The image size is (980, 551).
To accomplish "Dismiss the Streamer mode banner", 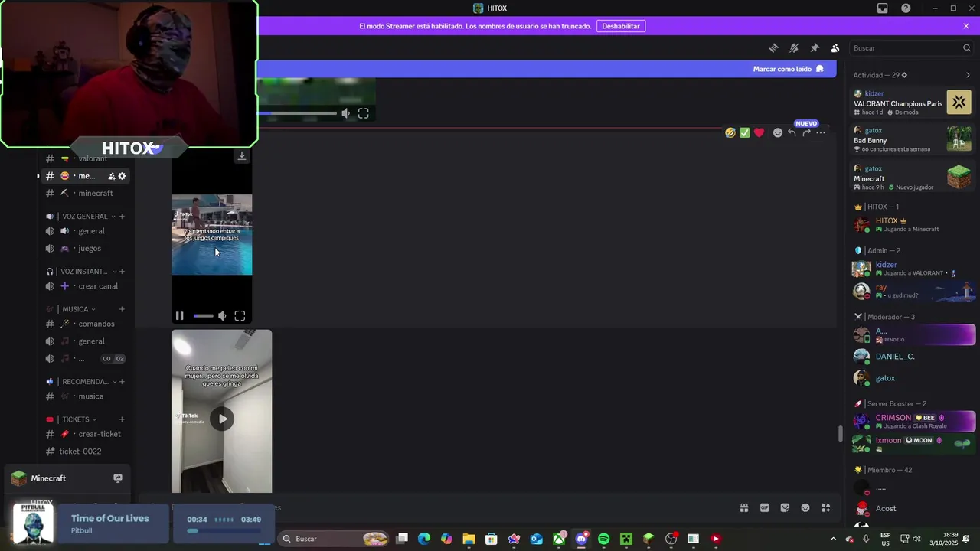I will [x=966, y=26].
